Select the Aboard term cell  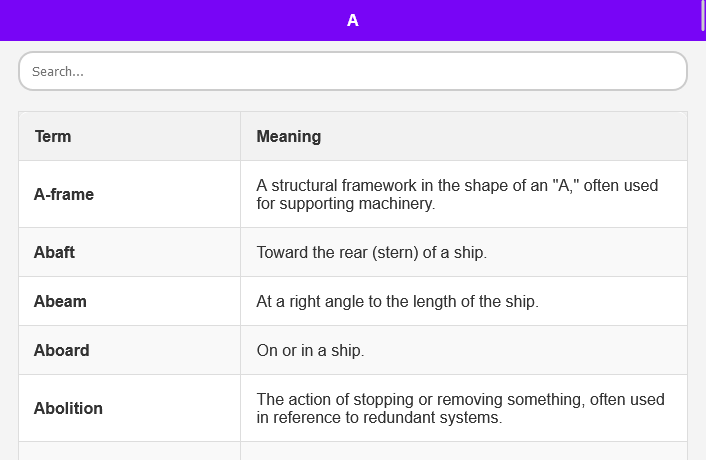click(62, 350)
